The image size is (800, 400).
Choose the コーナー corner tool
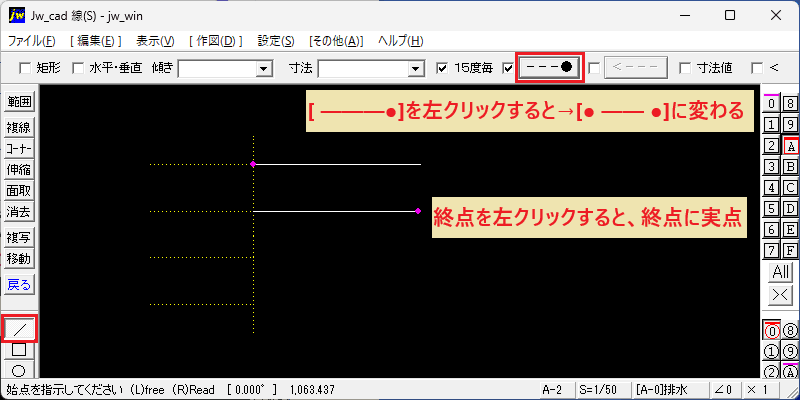point(19,148)
